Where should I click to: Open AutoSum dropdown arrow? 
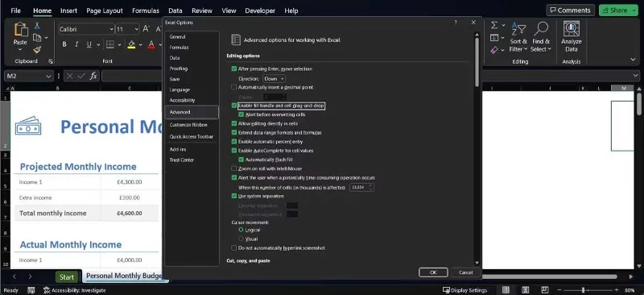(504, 26)
